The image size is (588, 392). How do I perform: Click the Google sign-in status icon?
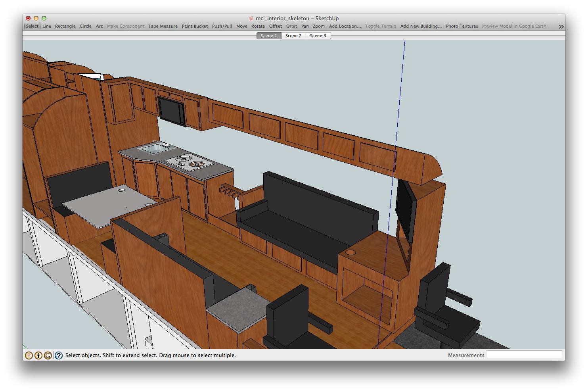(x=48, y=355)
